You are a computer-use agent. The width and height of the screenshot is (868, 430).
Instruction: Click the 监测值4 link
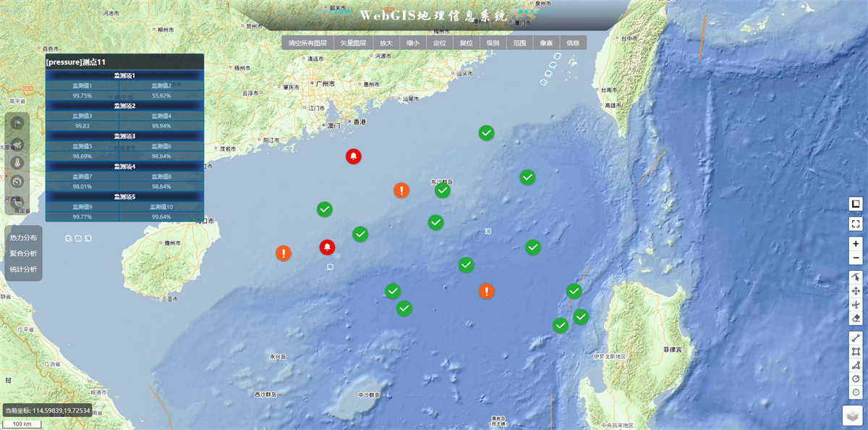click(161, 116)
